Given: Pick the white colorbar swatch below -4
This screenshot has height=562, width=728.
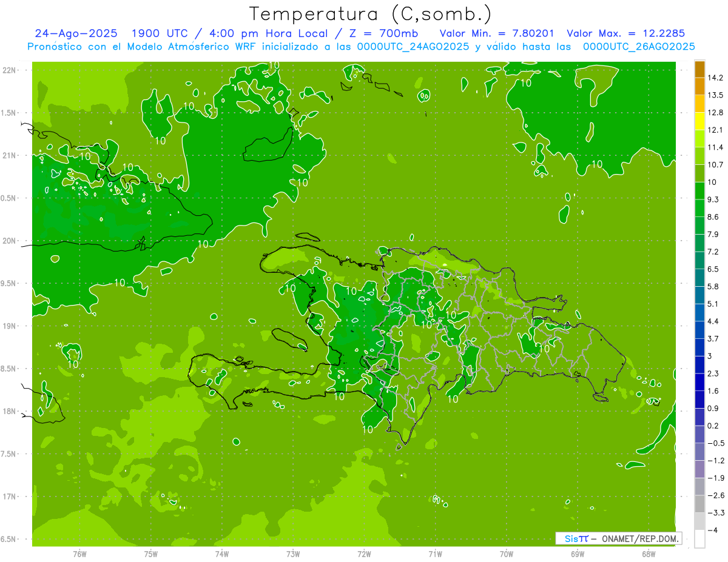Looking at the screenshot, I should (x=699, y=539).
